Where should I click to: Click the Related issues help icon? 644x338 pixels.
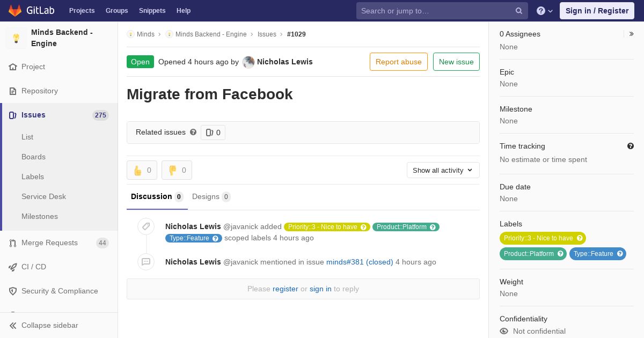(193, 132)
